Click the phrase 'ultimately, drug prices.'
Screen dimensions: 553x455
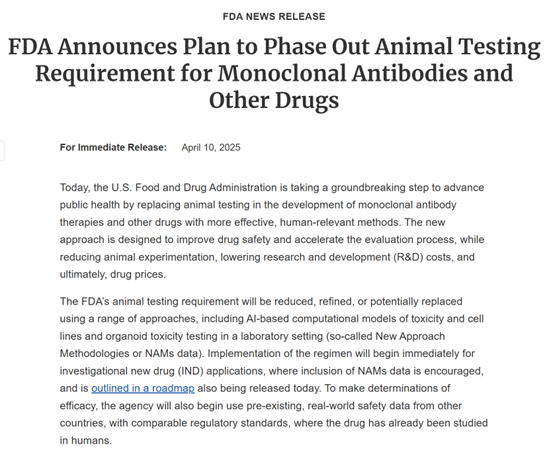click(113, 274)
